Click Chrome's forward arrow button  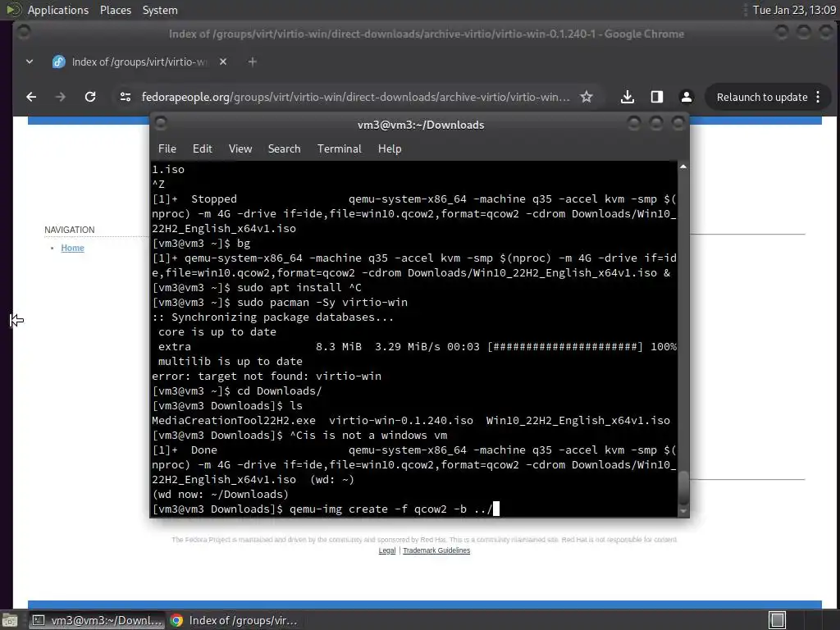point(61,97)
